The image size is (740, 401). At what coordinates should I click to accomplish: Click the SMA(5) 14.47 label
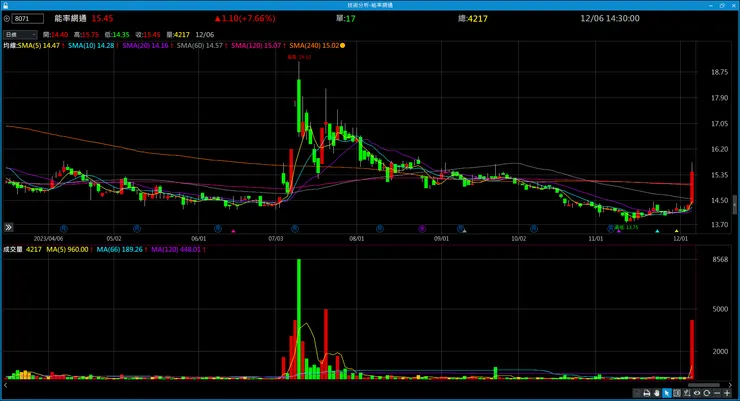click(39, 46)
